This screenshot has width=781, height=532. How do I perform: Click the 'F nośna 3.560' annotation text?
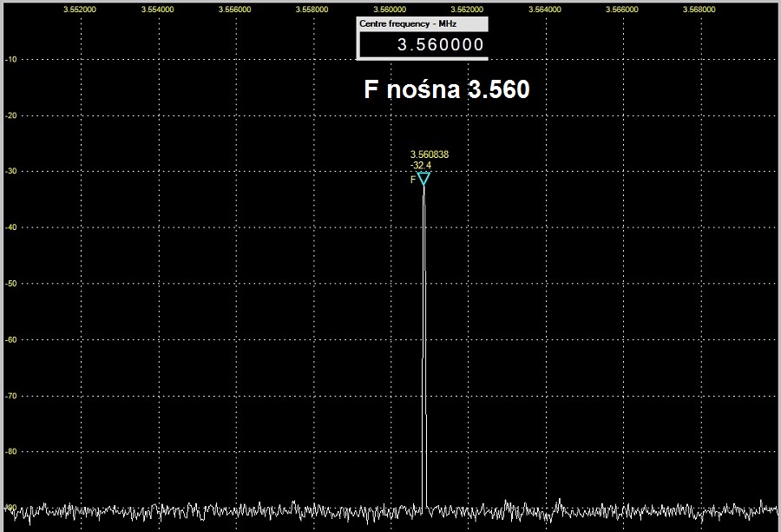coord(446,90)
